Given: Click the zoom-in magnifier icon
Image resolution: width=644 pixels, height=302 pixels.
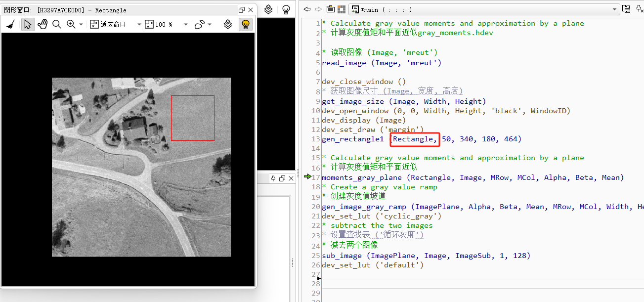Looking at the screenshot, I should point(70,24).
